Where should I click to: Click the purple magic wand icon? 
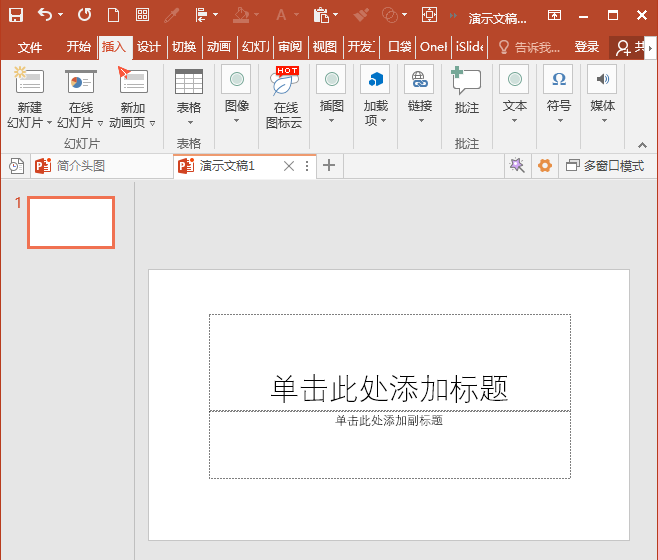(517, 165)
